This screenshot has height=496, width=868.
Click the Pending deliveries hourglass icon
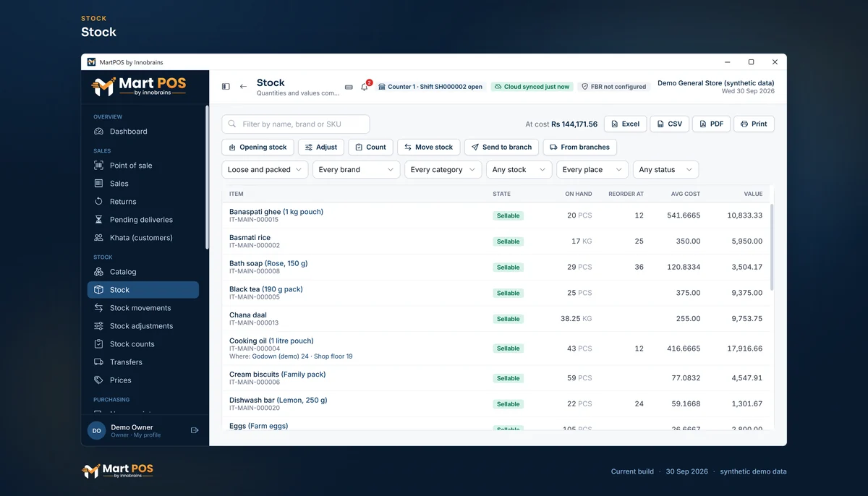click(99, 220)
